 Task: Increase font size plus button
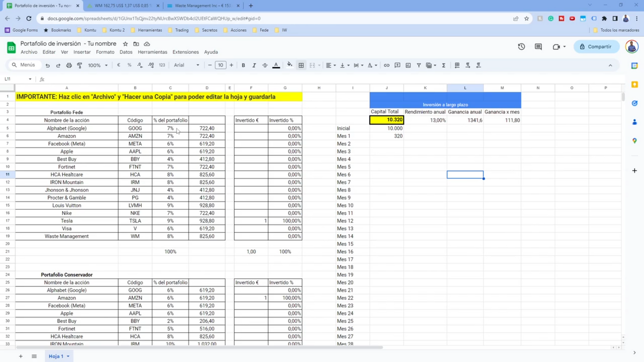[x=231, y=65]
